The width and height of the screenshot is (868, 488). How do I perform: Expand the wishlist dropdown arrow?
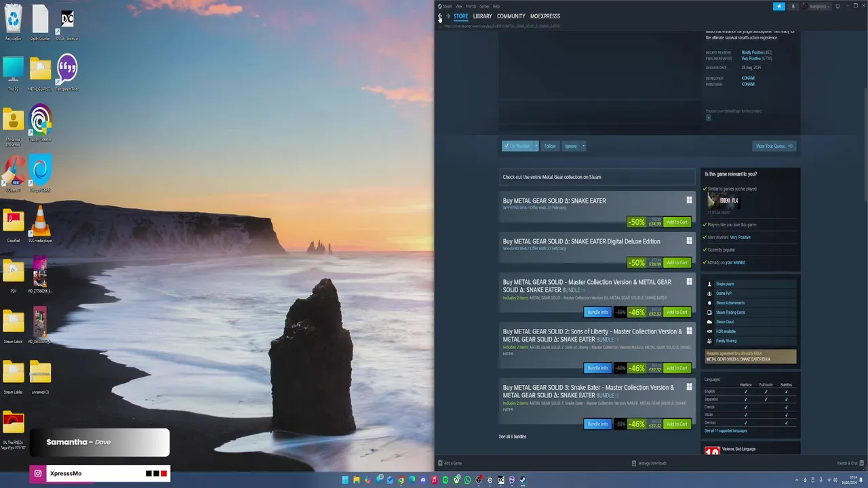pyautogui.click(x=536, y=146)
